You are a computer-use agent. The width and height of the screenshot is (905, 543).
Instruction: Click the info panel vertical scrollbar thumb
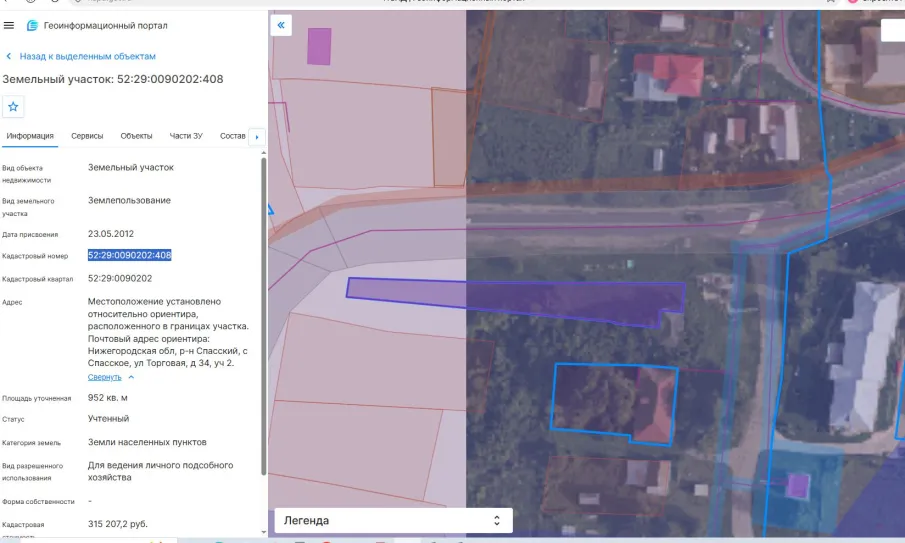[264, 316]
